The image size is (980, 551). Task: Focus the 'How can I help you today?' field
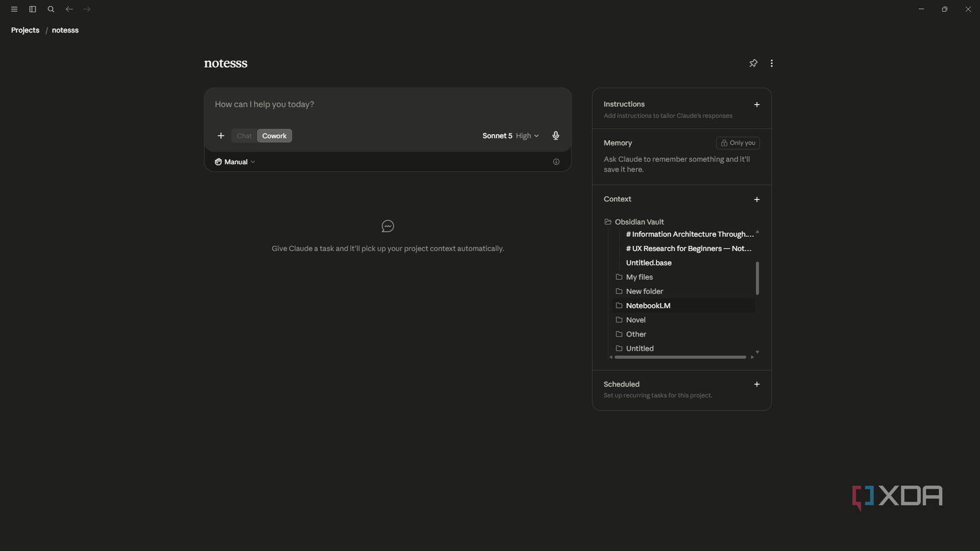387,104
